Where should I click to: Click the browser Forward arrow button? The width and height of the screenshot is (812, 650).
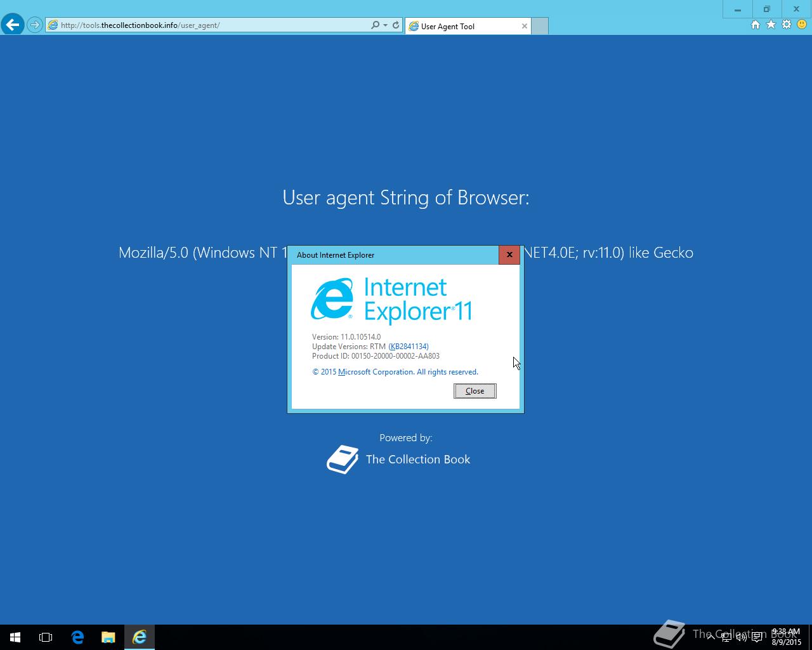click(x=35, y=25)
